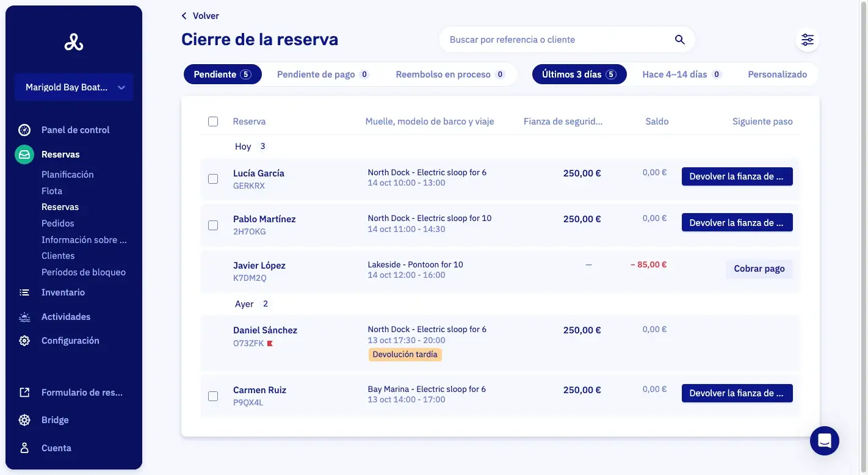The height and width of the screenshot is (475, 868).
Task: Open the Panel de control dashboard icon
Action: click(x=24, y=130)
